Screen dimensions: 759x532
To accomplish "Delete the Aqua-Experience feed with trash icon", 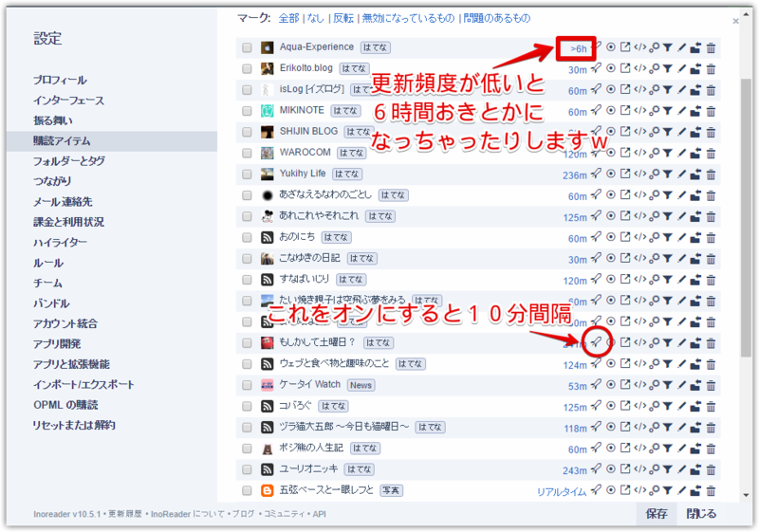I will click(x=711, y=47).
